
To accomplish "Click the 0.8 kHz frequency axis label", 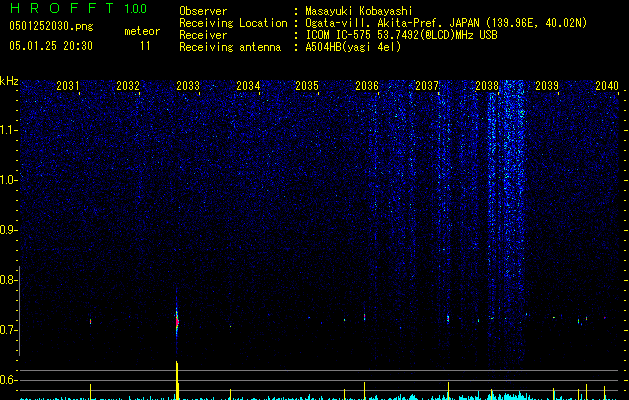I will click(x=8, y=280).
